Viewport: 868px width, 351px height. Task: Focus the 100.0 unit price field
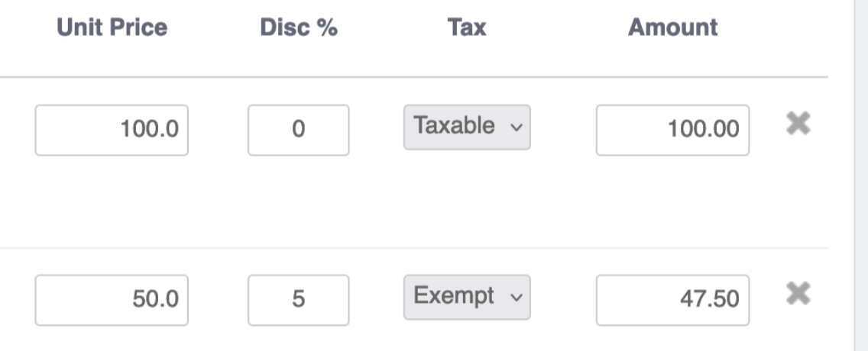click(112, 130)
